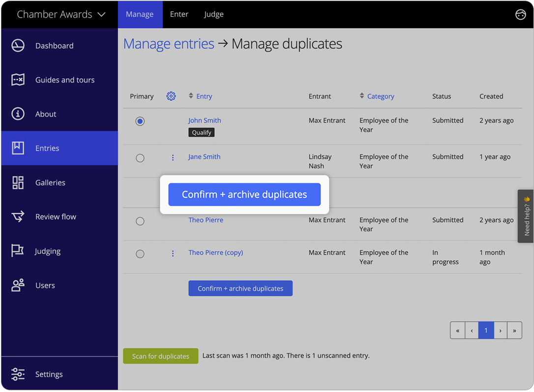
Task: Choose Theo Pierre (copy) as primary
Action: (140, 254)
